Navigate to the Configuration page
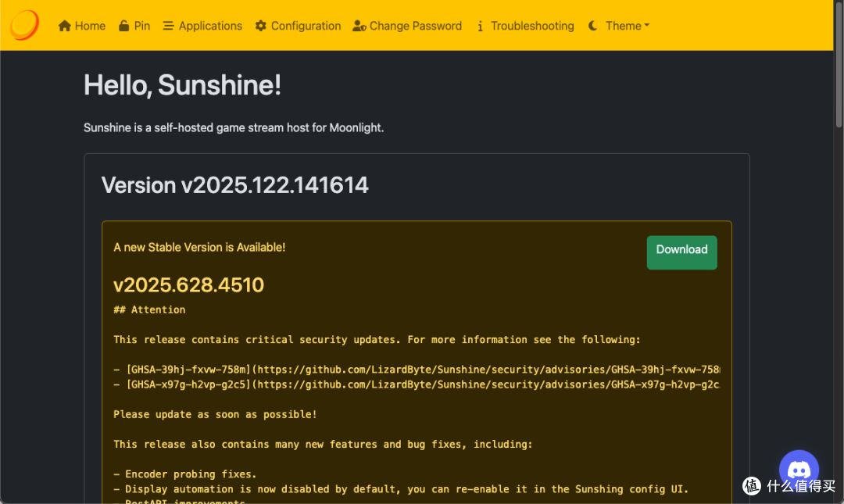 306,26
